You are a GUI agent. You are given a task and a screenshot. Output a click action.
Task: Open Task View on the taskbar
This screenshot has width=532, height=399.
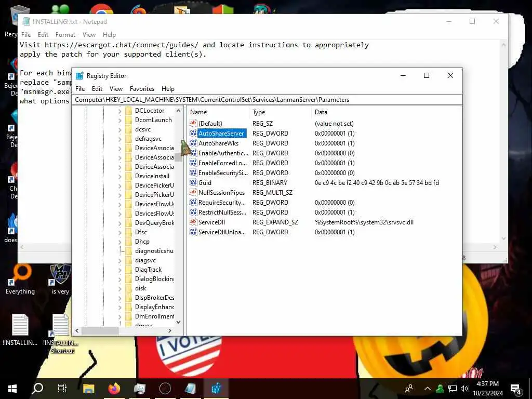pyautogui.click(x=62, y=389)
